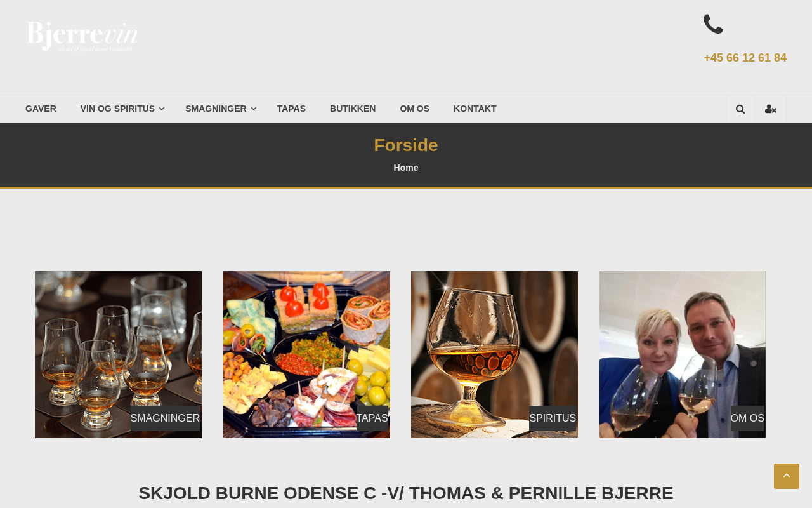Screen dimensions: 812x508
Task: Open the Om Os couple photo
Action: 683,354
